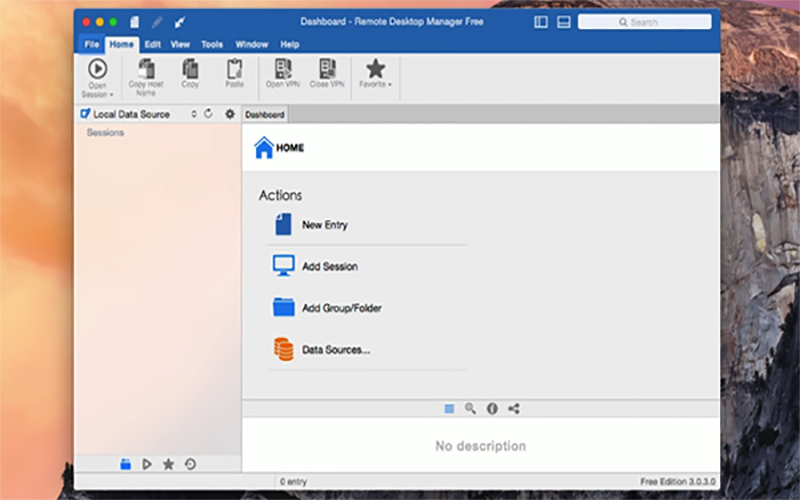This screenshot has height=500, width=800.
Task: Open the Favorite dropdown arrow
Action: (x=389, y=85)
